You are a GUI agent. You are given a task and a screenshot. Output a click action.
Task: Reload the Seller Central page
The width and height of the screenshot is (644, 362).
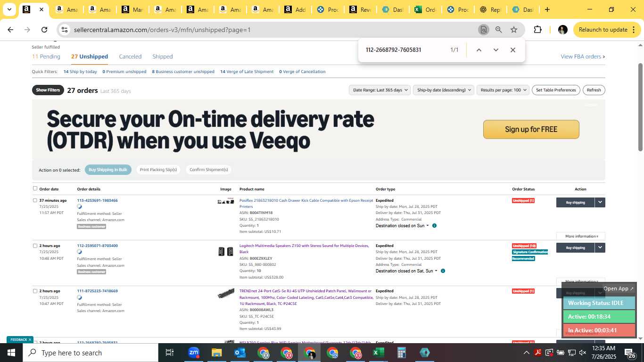(44, 30)
